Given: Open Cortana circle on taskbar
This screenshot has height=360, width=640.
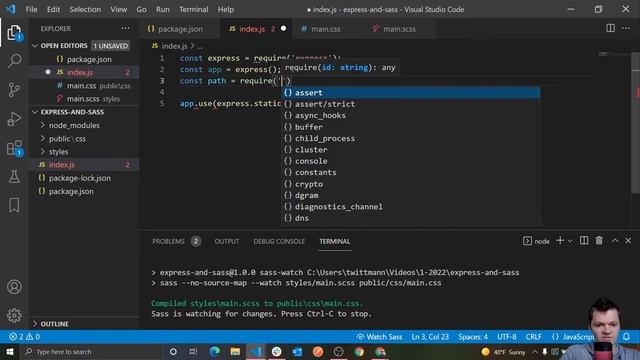Looking at the screenshot, I should tap(173, 351).
